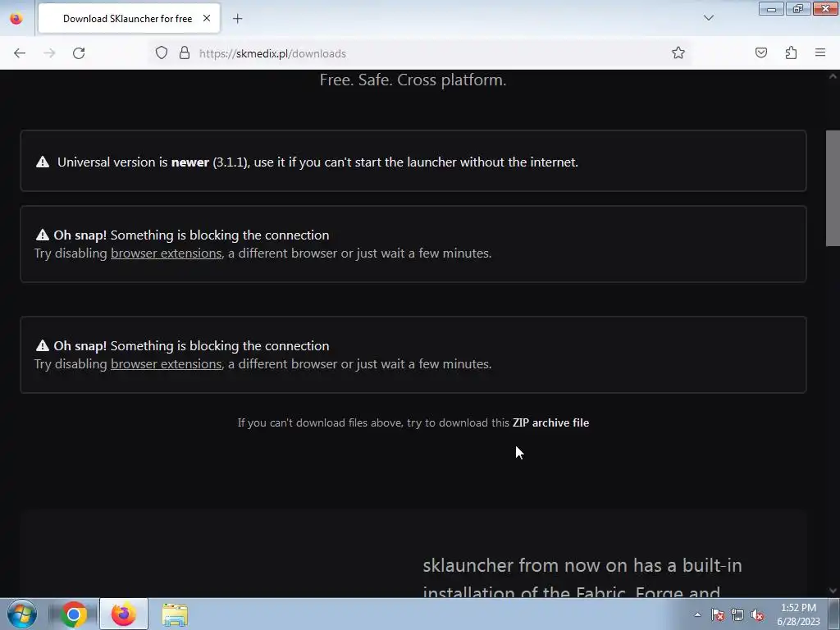Click the "Free. Safe. Cross platform." heading

coord(413,80)
